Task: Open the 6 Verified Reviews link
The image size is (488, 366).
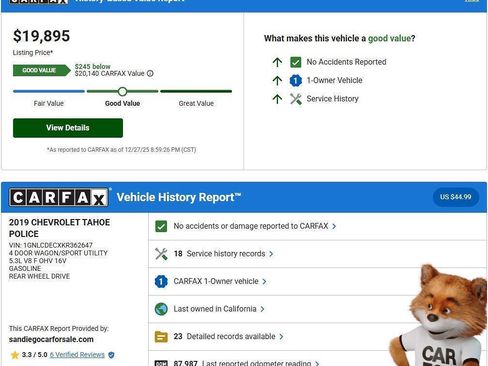Action: coord(77,355)
